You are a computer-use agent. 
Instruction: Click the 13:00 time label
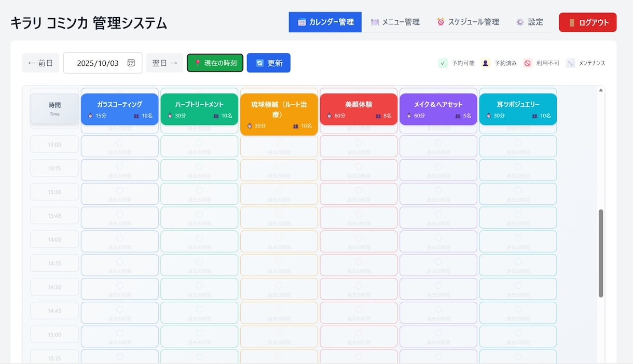pyautogui.click(x=54, y=144)
